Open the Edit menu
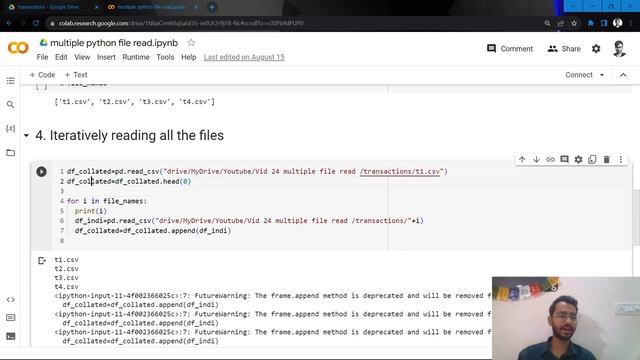The height and width of the screenshot is (360, 640). 61,57
